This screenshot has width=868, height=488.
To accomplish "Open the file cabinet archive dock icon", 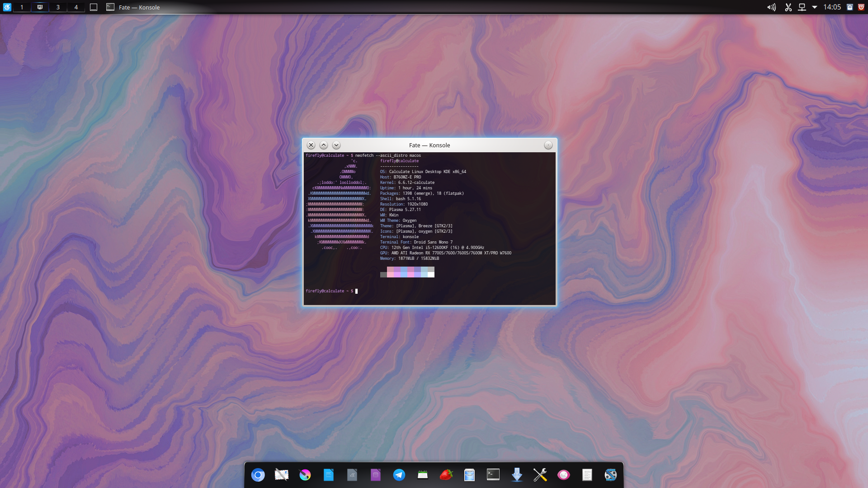I will tap(470, 475).
